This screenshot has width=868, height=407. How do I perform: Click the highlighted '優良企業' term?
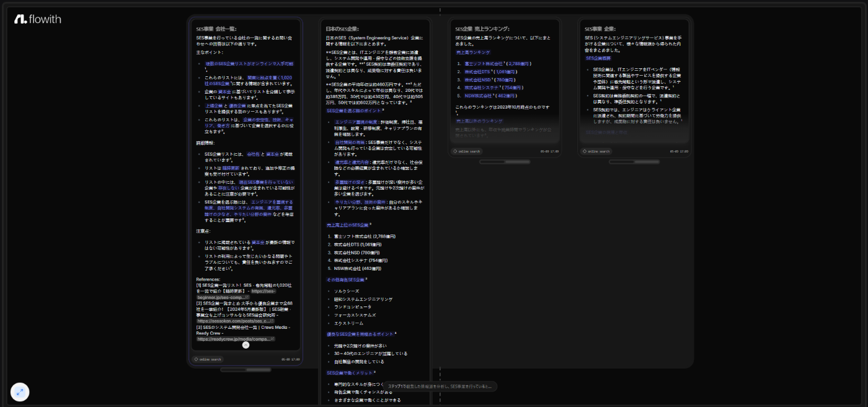237,106
